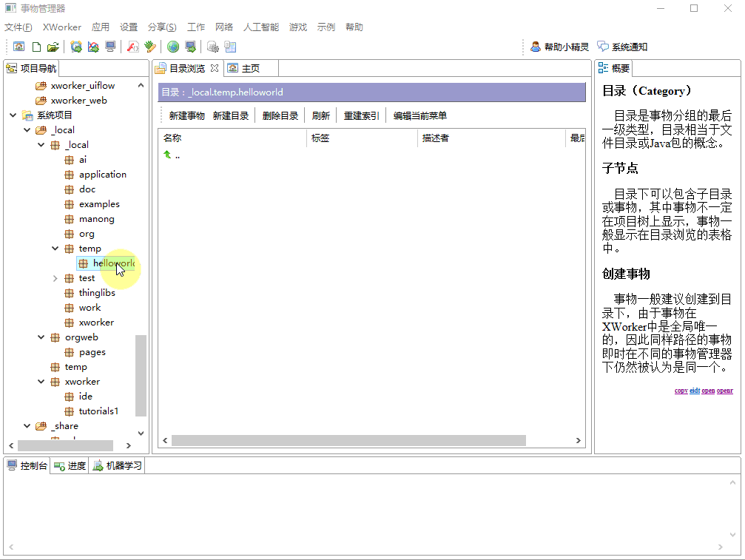The height and width of the screenshot is (560, 745).
Task: Expand the test tree node
Action: 55,278
